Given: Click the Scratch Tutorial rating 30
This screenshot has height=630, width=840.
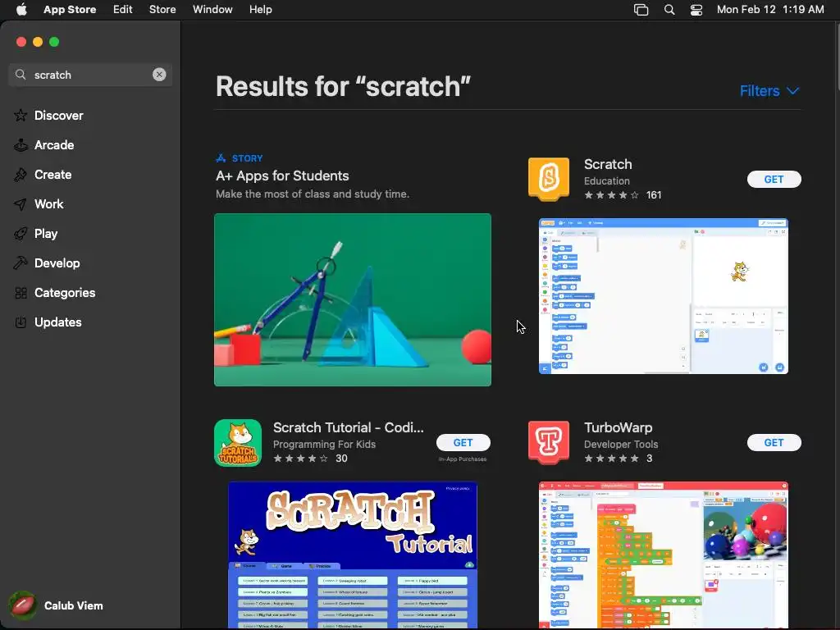Looking at the screenshot, I should (310, 458).
